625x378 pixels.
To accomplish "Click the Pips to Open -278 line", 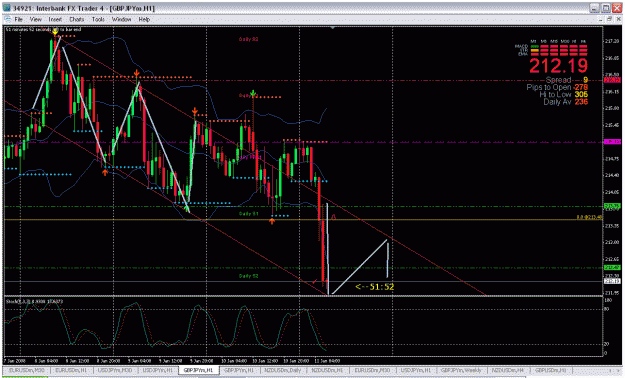I will [x=557, y=87].
